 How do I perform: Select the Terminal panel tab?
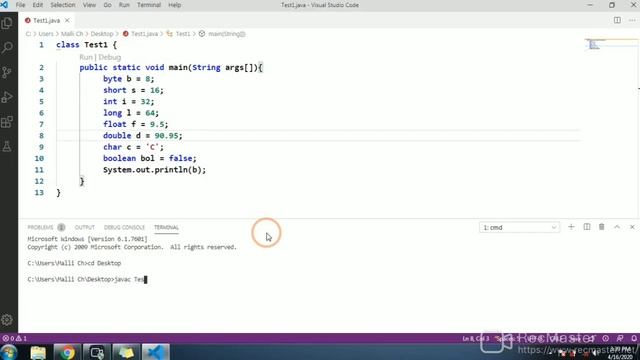coord(166,227)
